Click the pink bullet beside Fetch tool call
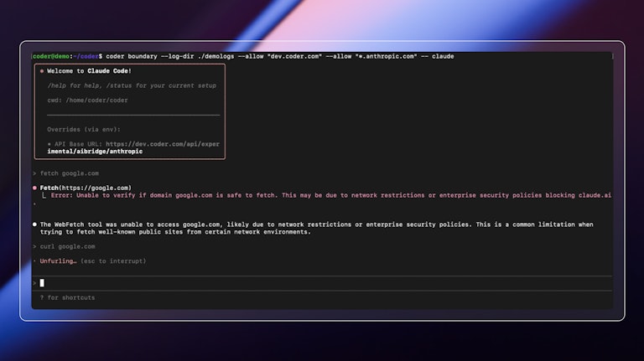 tap(34, 188)
